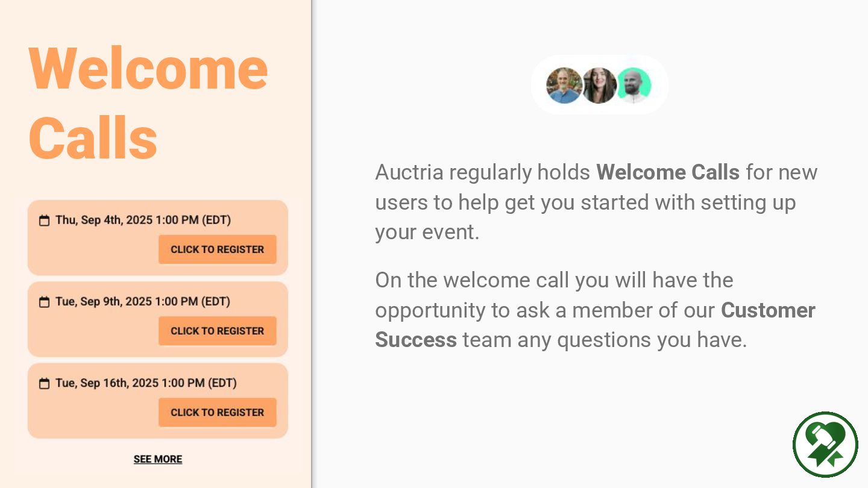
Task: Select the first team member avatar
Action: [x=564, y=85]
